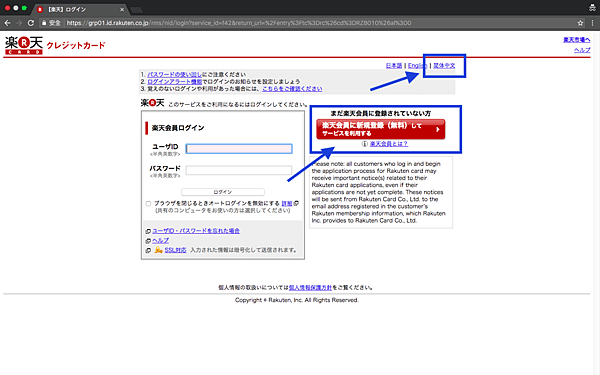This screenshot has height=375, width=600.
Task: Click small Rakuten logo above login box
Action: point(153,103)
